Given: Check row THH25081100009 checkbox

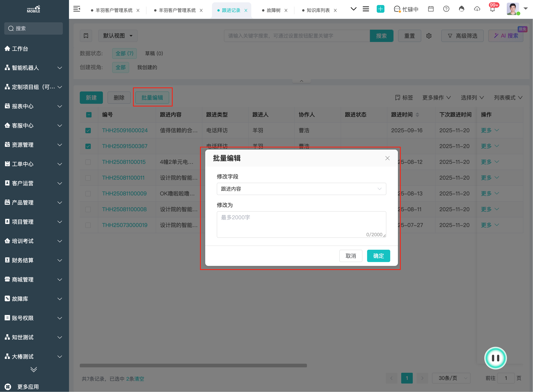Looking at the screenshot, I should [88, 194].
